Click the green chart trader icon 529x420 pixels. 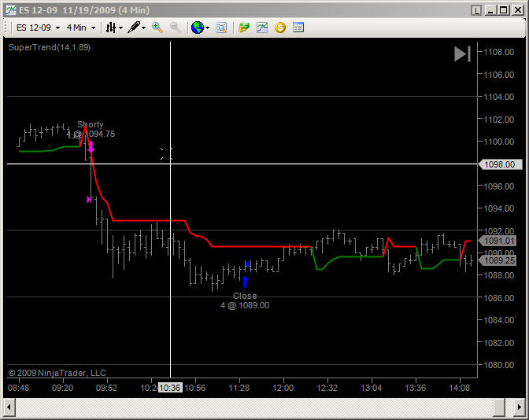[x=244, y=28]
